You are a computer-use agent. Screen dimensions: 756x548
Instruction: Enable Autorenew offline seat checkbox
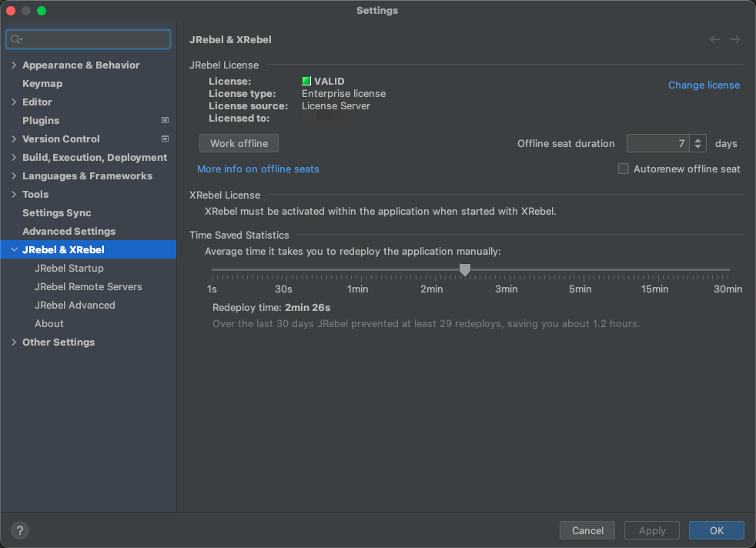[624, 169]
